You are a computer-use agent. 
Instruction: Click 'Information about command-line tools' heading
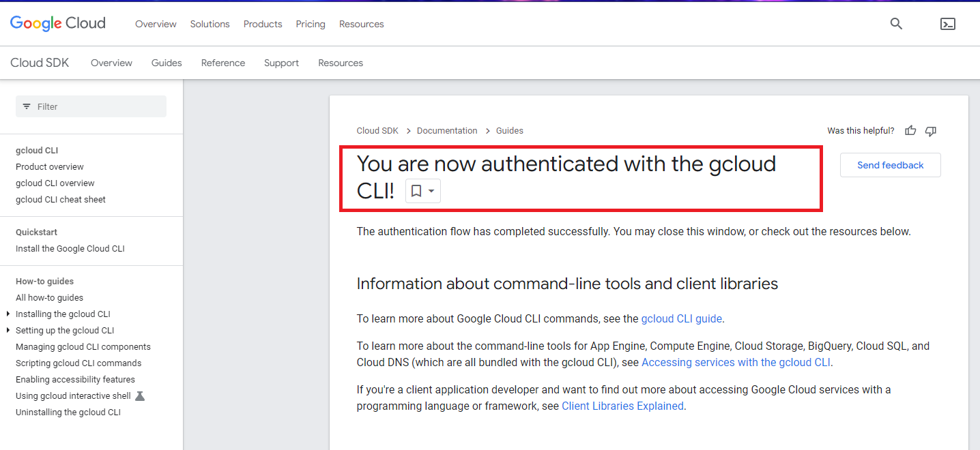click(567, 284)
